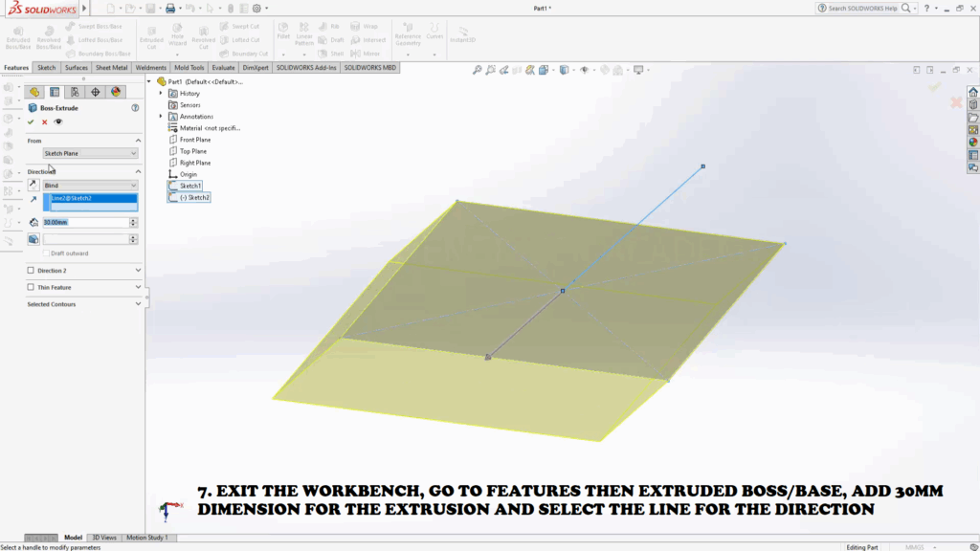
Task: Open the Blind end condition dropdown
Action: [x=90, y=185]
